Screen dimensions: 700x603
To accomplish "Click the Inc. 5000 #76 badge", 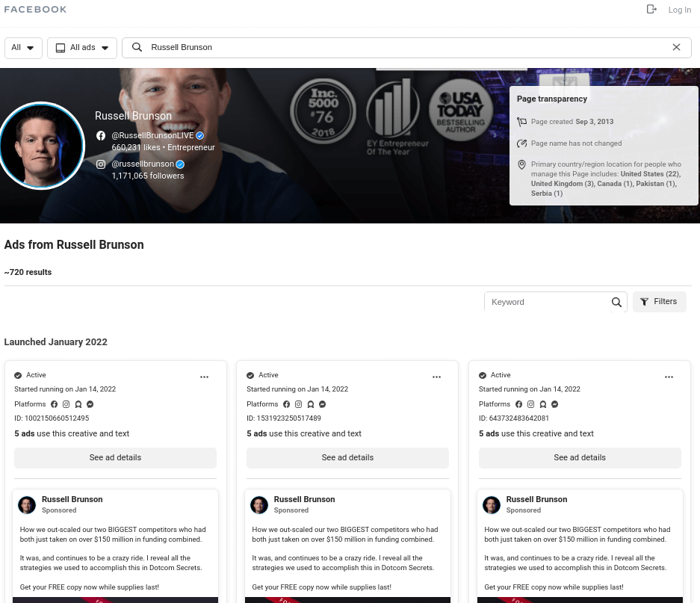I will (x=323, y=111).
